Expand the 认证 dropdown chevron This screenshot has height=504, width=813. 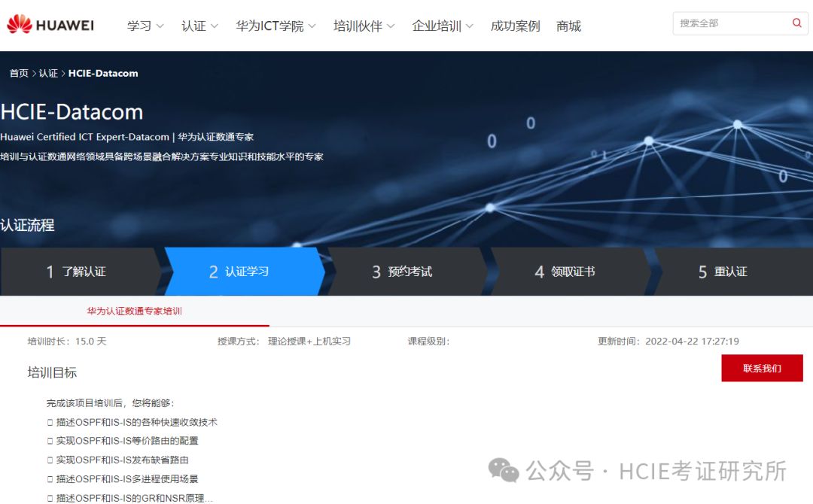tap(214, 26)
